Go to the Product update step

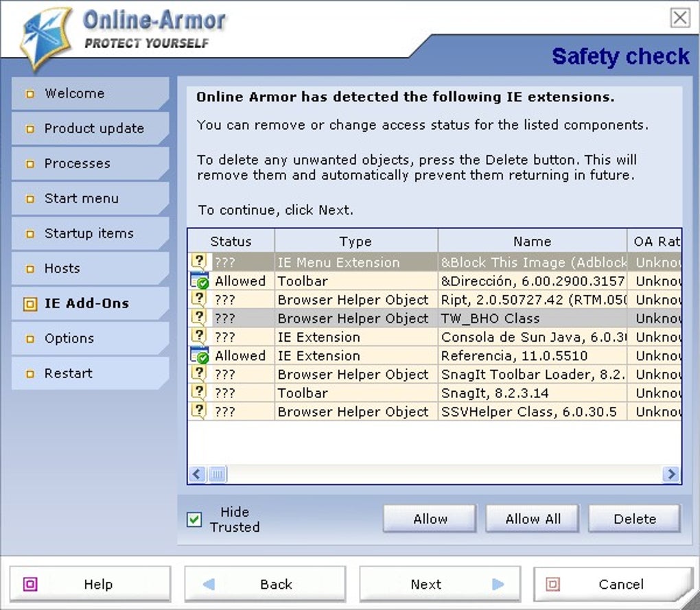pos(90,128)
